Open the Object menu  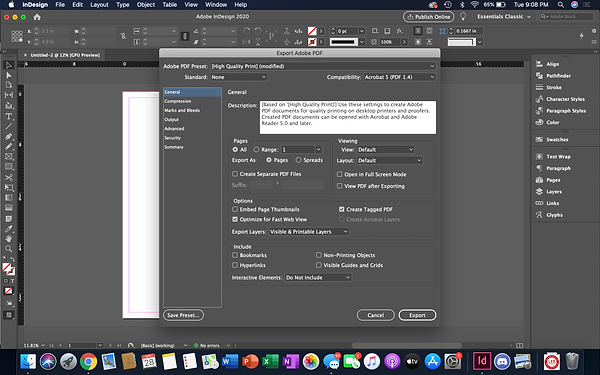pos(146,5)
